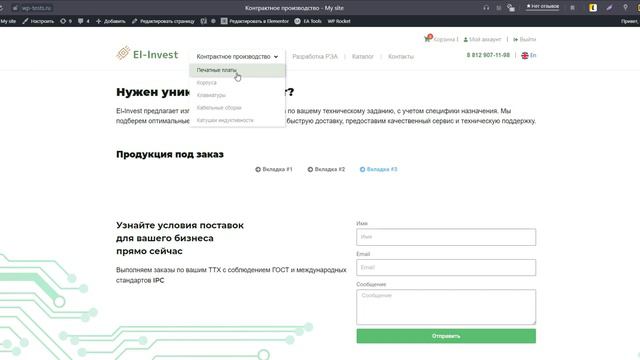Click the feather extension icon in browser bar
This screenshot has height=360, width=640.
click(x=609, y=8)
